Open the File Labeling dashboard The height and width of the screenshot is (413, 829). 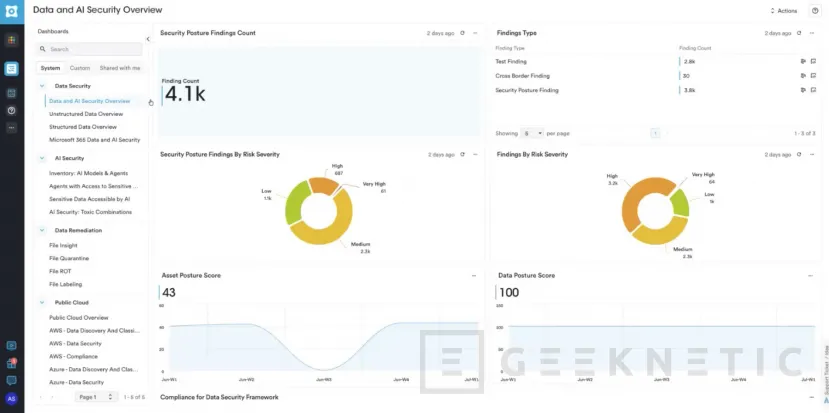66,284
